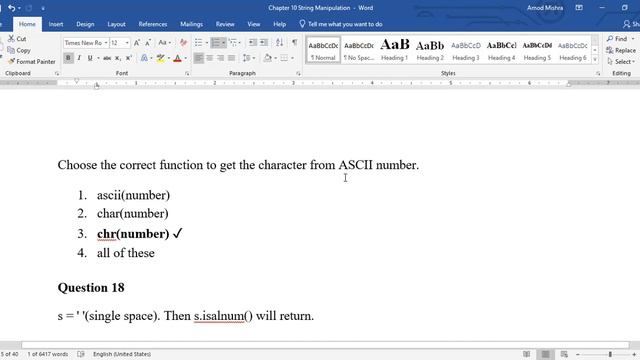Click the Replace button
Viewport: 640px width, 360px height.
621,50
